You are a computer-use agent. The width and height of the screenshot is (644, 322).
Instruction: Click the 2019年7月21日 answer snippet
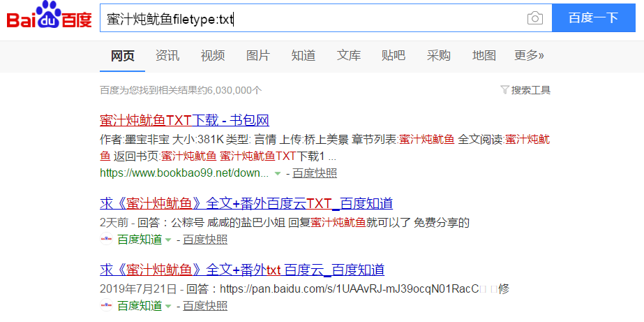click(x=304, y=288)
